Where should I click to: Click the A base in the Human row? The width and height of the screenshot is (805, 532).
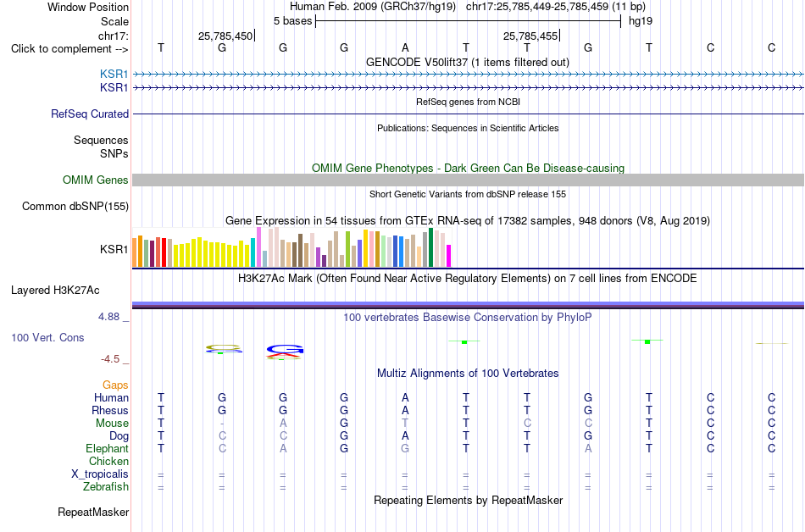(405, 398)
